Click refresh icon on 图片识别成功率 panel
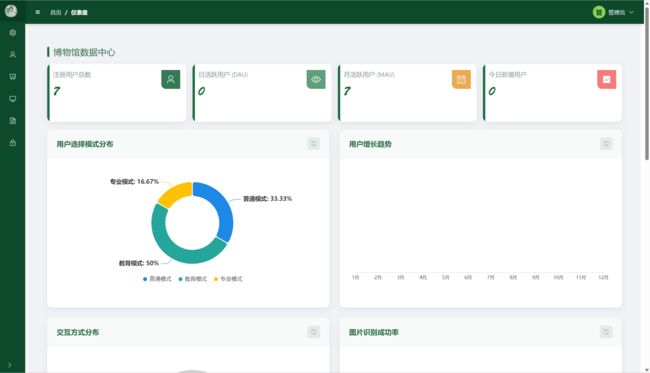650x373 pixels. tap(606, 332)
